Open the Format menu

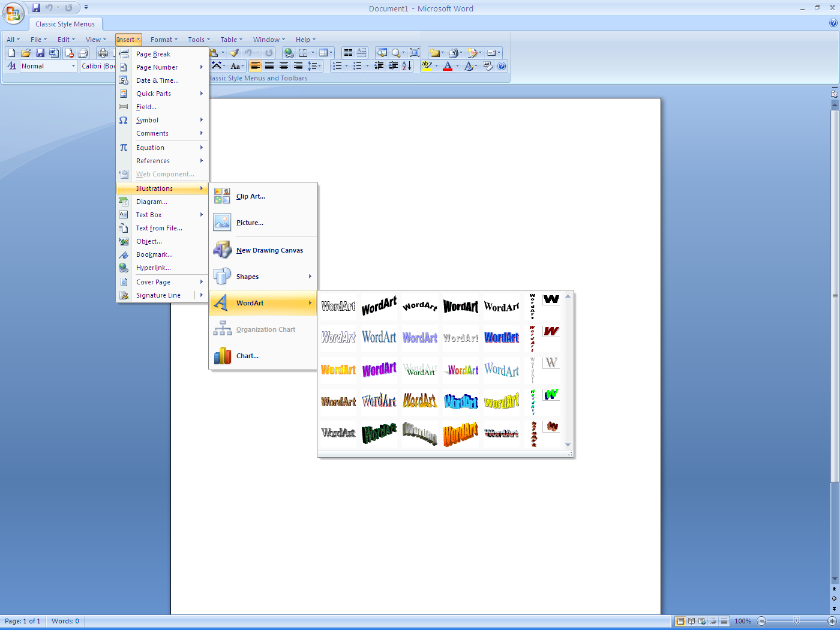164,40
